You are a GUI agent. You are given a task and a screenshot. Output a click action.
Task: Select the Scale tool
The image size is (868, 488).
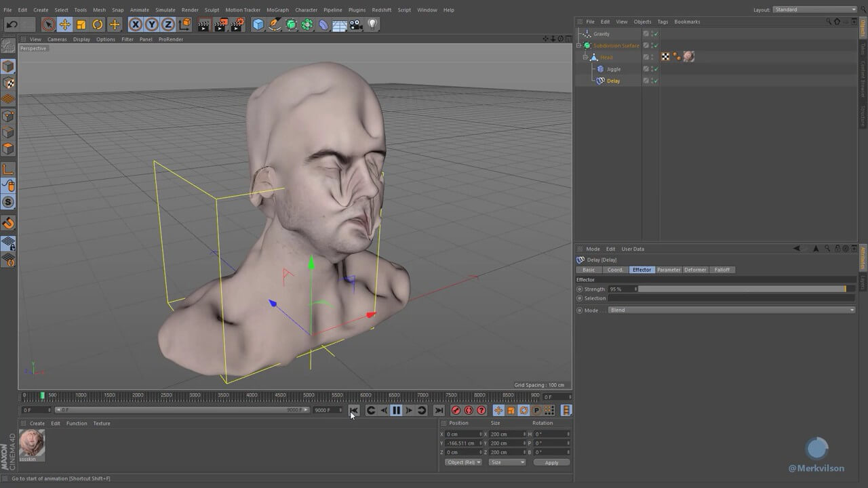81,25
